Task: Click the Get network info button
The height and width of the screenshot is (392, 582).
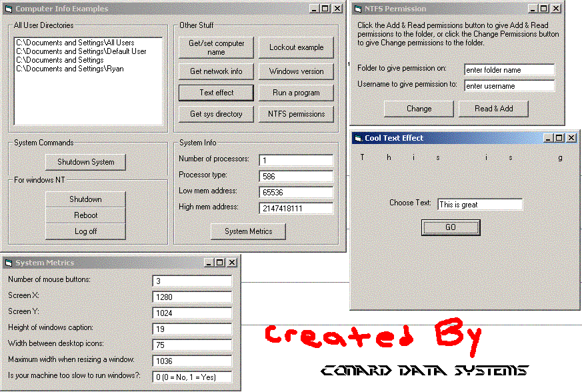Action: coord(216,71)
